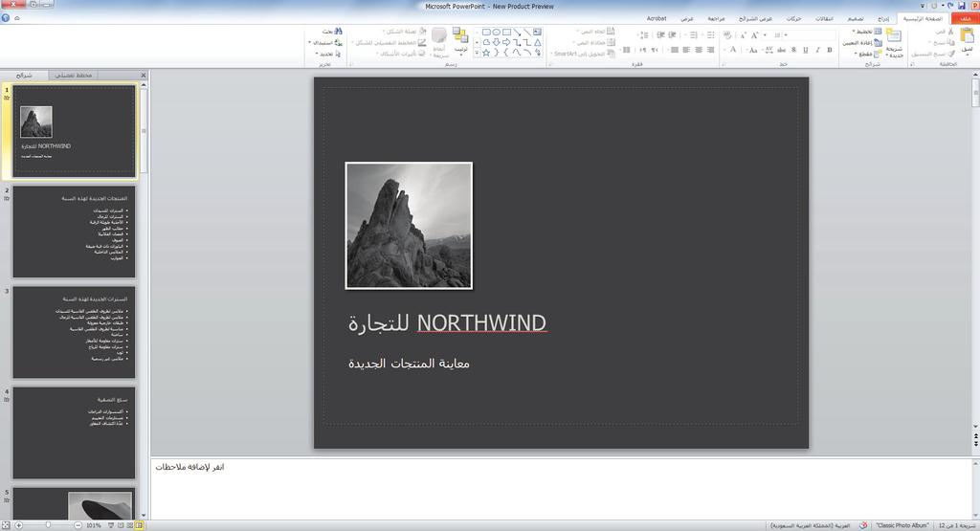The image size is (980, 531).
Task: Select slide 3 thumbnail
Action: point(74,332)
